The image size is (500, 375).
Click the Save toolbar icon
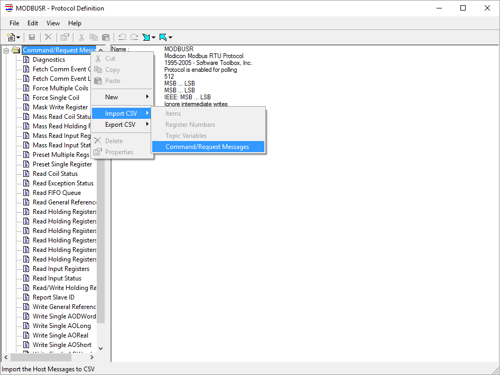(32, 37)
